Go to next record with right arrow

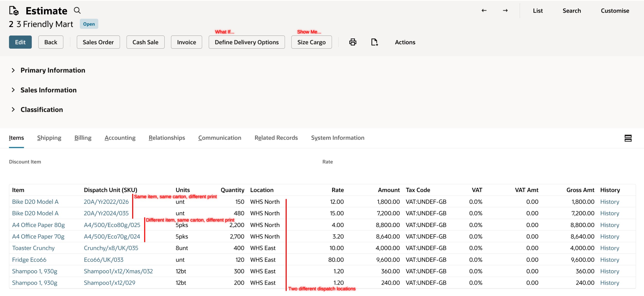pyautogui.click(x=505, y=11)
